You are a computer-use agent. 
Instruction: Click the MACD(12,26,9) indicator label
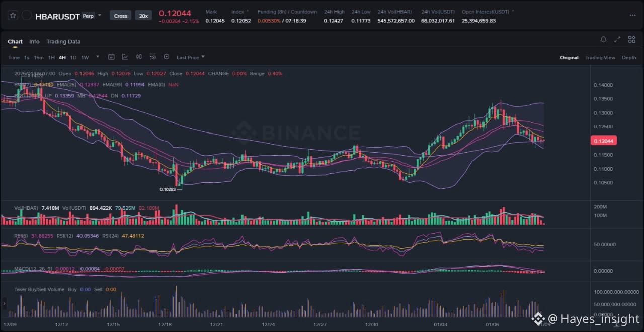(33, 269)
